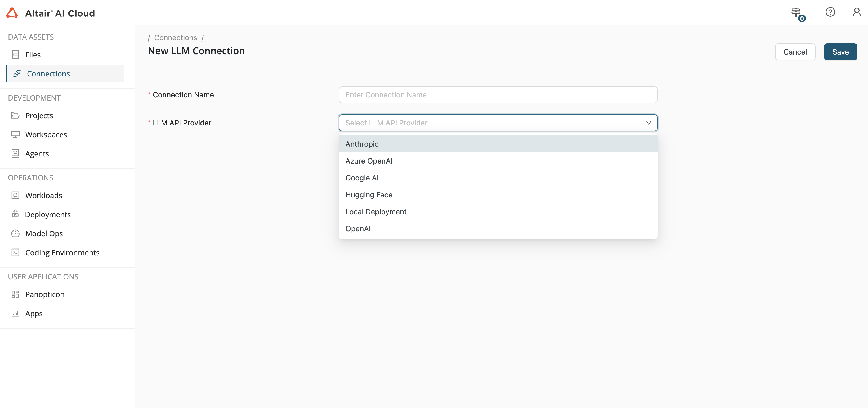Click the Apps chart icon

coord(16,313)
